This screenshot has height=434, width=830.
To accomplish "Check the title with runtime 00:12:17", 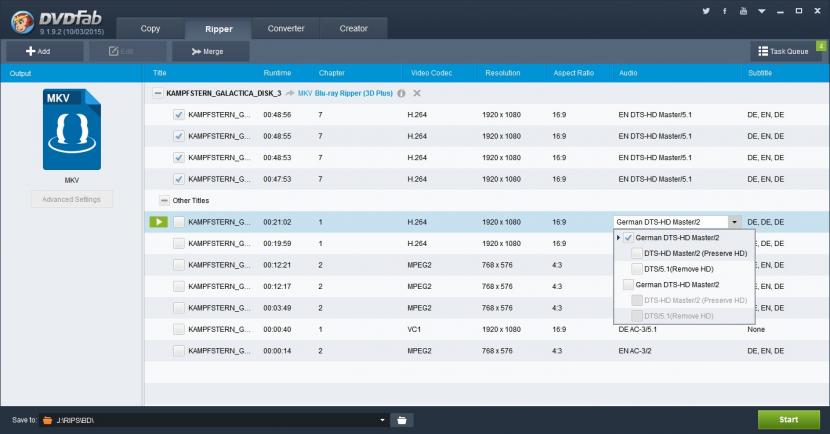I will click(179, 286).
